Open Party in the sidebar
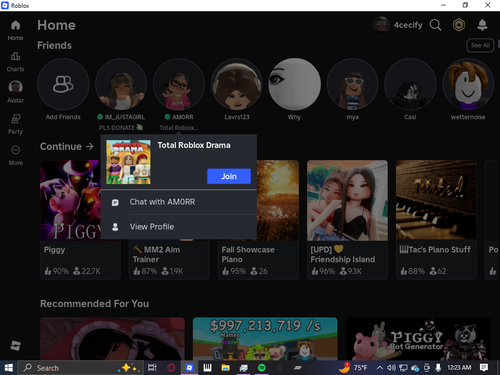Viewport: 500px width, 375px height. [x=15, y=124]
